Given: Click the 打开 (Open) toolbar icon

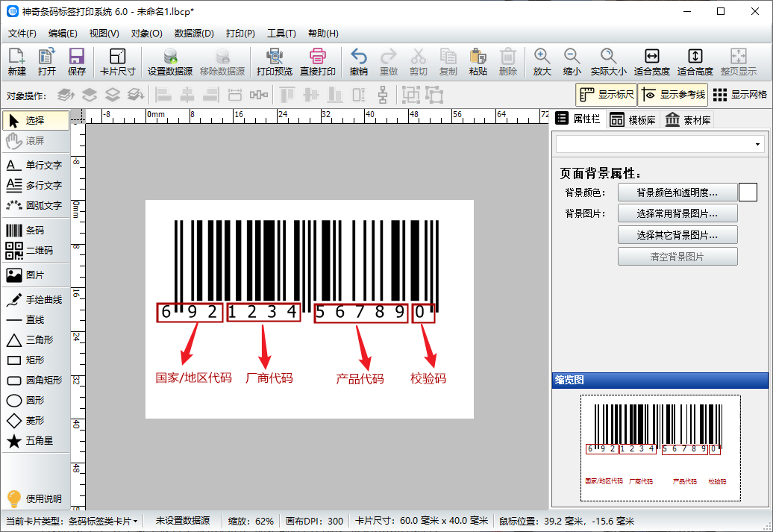Looking at the screenshot, I should pyautogui.click(x=47, y=62).
